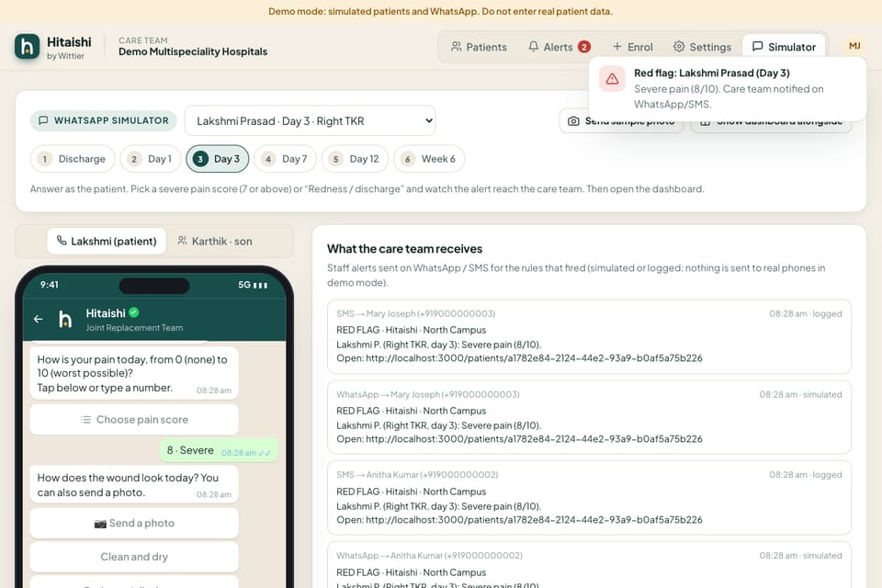The width and height of the screenshot is (882, 588).
Task: Click the What the care team receives heading
Action: [405, 249]
